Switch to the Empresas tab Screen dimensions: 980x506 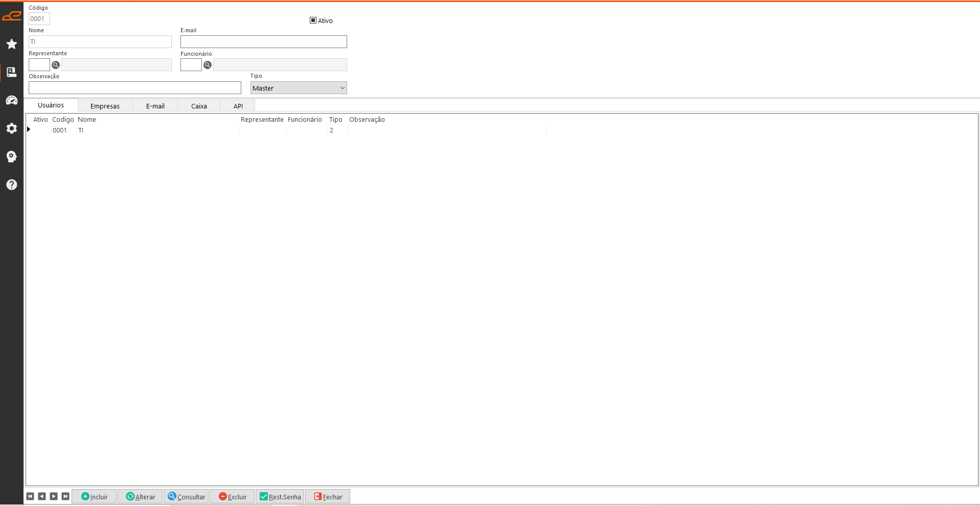[105, 106]
